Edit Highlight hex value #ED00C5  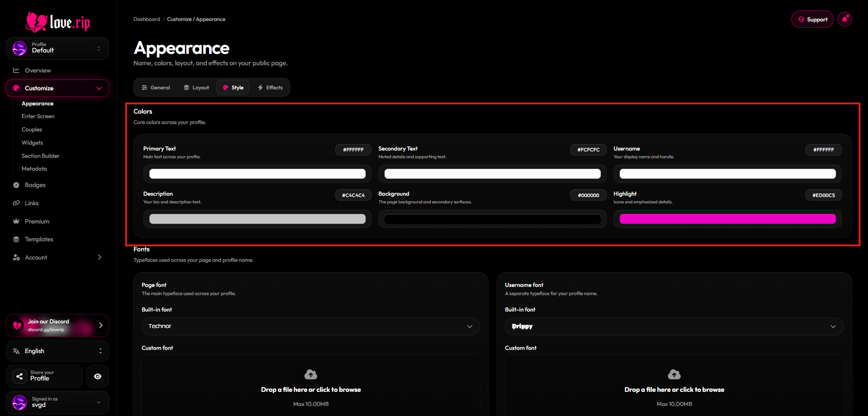(824, 195)
